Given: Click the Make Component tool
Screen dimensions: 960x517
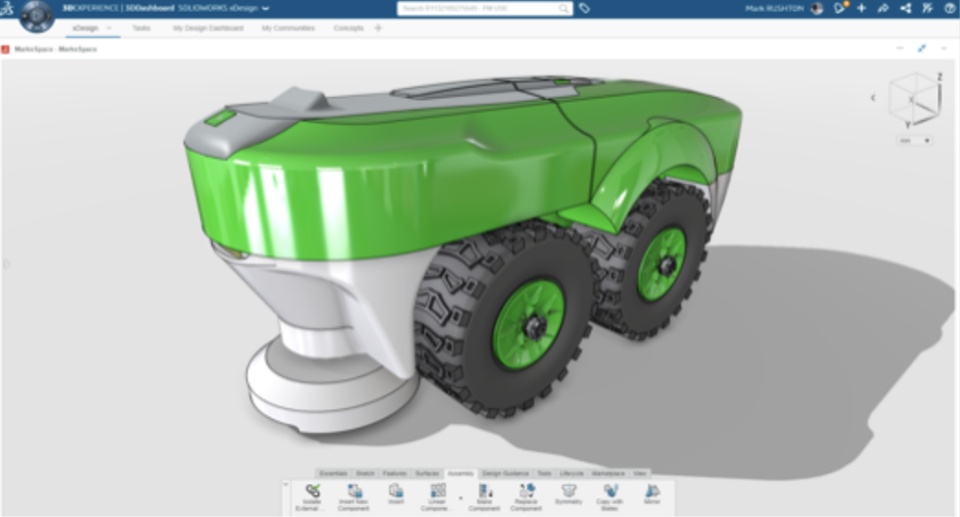Looking at the screenshot, I should 484,497.
